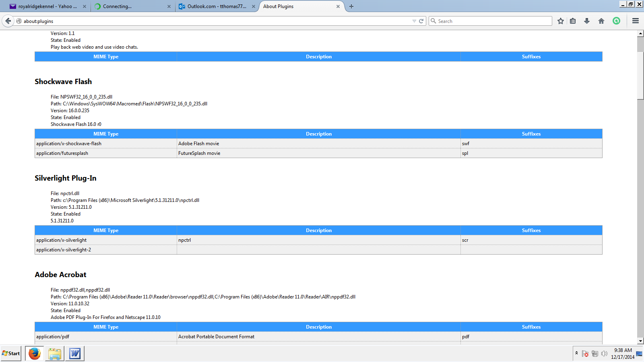This screenshot has width=644, height=362.
Task: Click Shockwave table MIME Type header
Action: tap(106, 134)
